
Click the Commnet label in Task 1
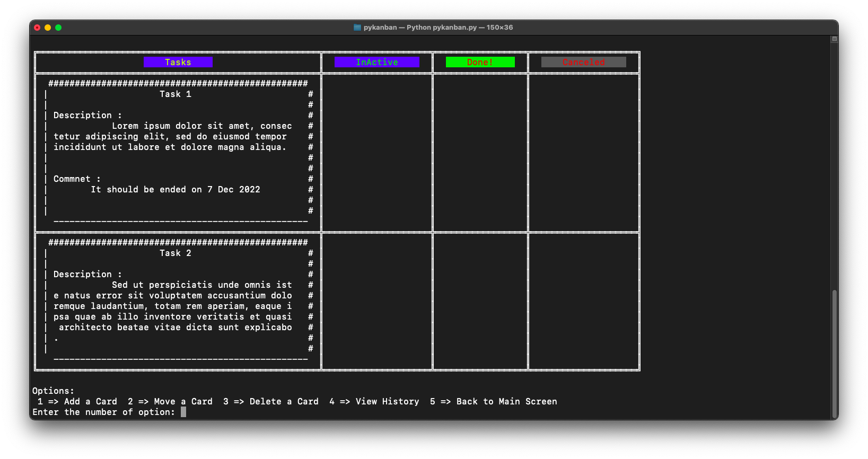(77, 179)
